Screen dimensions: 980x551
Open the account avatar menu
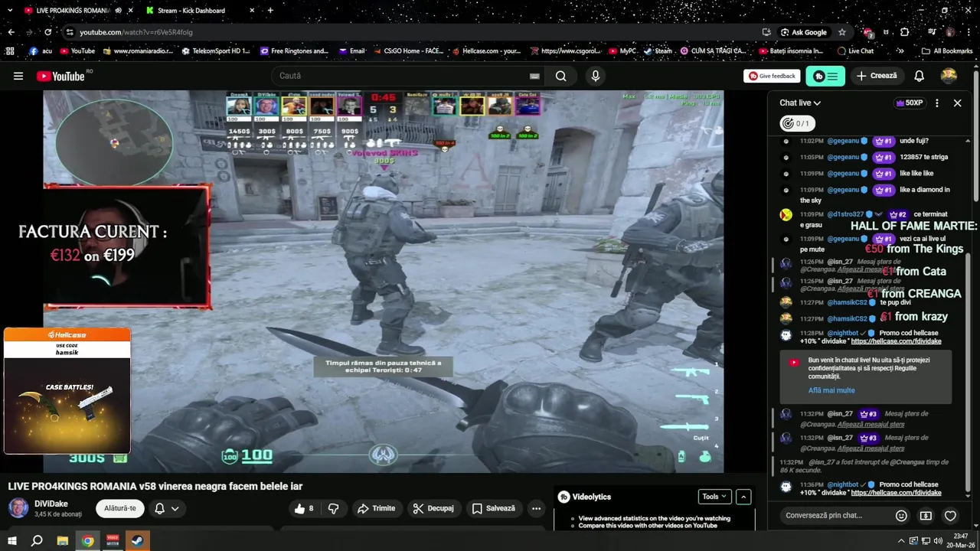click(949, 76)
